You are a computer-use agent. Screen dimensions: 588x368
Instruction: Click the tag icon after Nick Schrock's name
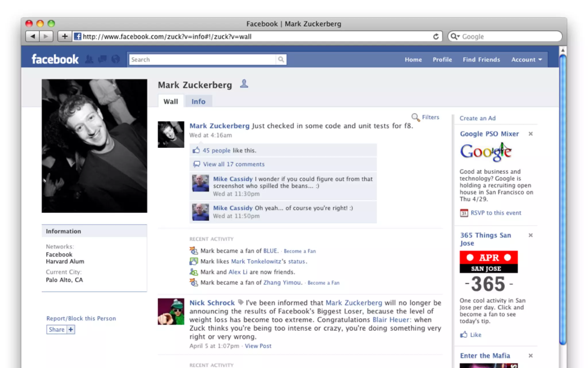pos(241,302)
